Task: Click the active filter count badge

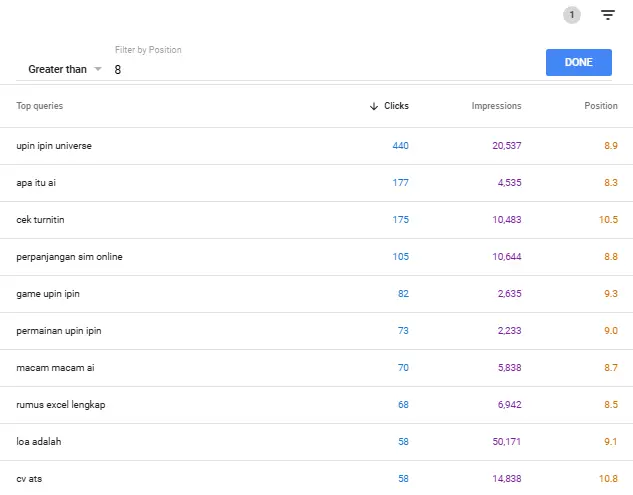Action: pyautogui.click(x=571, y=15)
